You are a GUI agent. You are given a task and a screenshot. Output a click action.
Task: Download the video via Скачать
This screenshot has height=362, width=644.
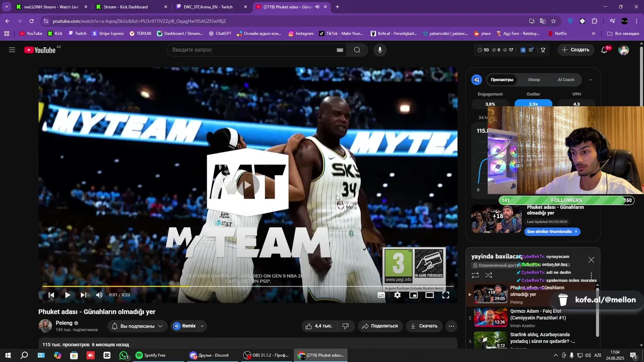[x=424, y=326]
